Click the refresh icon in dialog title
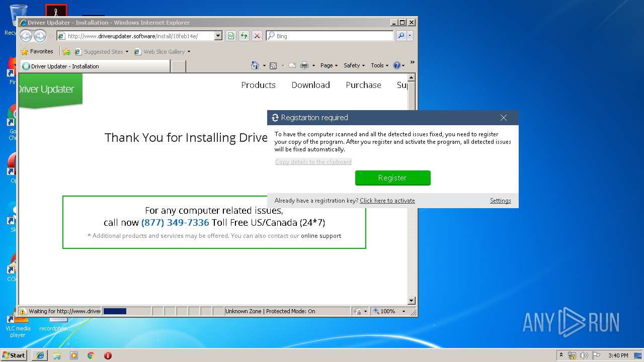The height and width of the screenshot is (362, 644). [275, 118]
